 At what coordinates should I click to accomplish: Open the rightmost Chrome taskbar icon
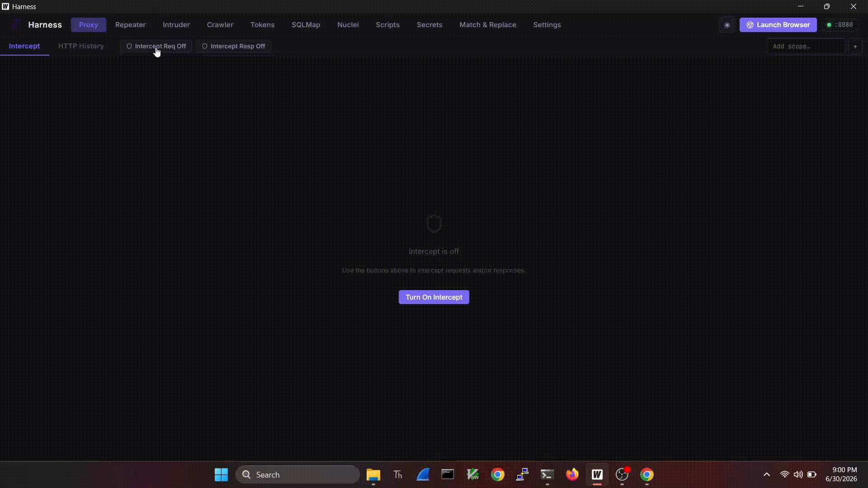[647, 474]
